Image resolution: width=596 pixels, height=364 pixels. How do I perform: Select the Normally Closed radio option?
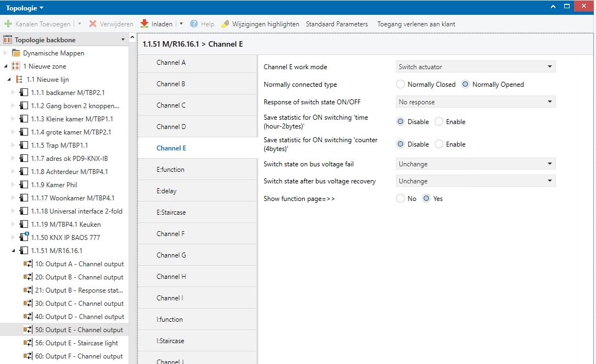tap(400, 85)
